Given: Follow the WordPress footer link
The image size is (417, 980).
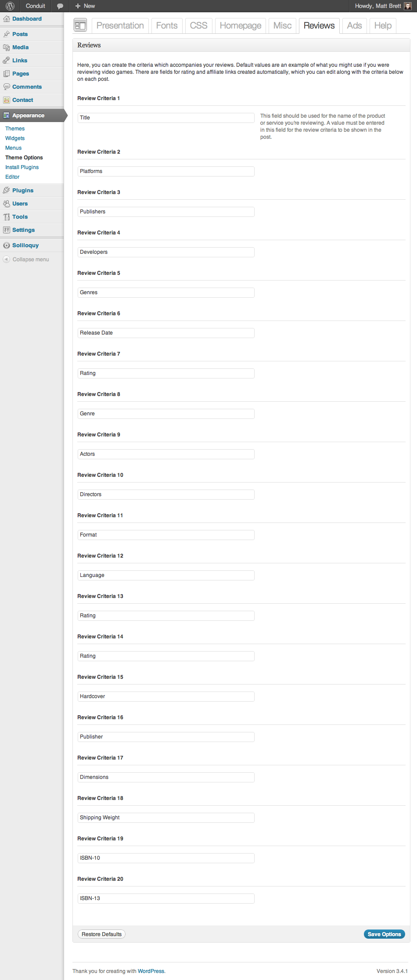Looking at the screenshot, I should (x=151, y=971).
